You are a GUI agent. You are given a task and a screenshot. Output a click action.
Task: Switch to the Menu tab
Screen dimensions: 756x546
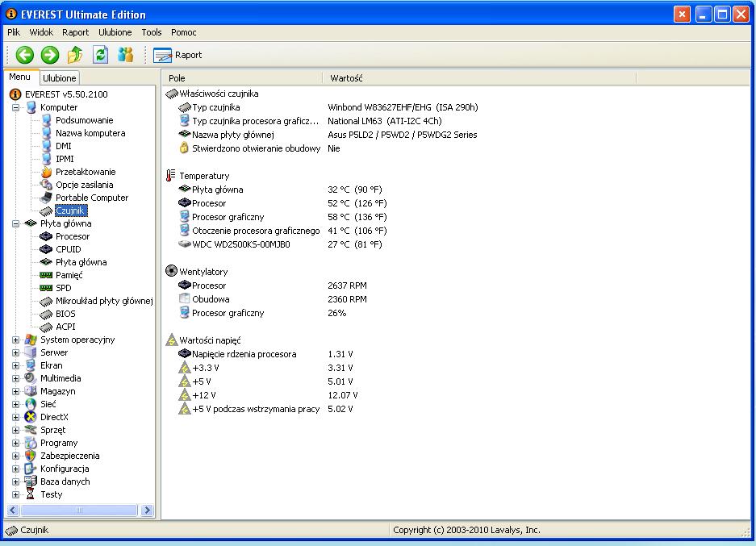click(20, 77)
